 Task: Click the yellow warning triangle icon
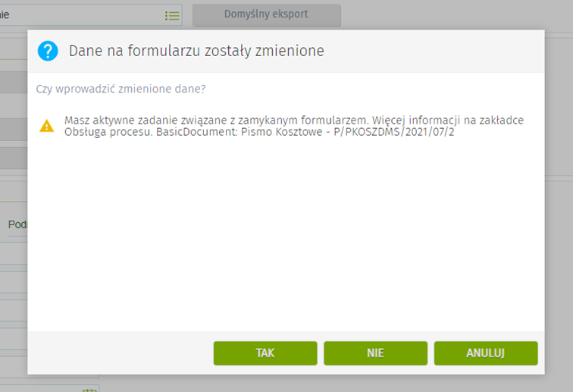(x=47, y=126)
